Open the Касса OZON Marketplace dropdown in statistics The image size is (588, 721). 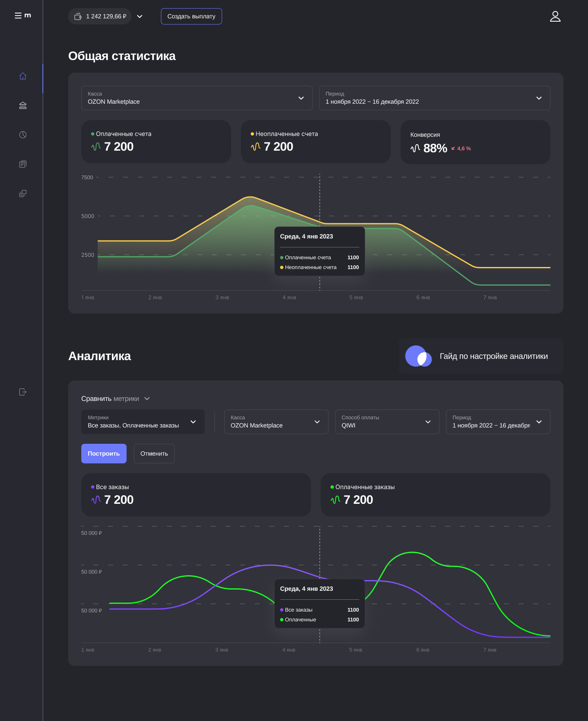[197, 98]
